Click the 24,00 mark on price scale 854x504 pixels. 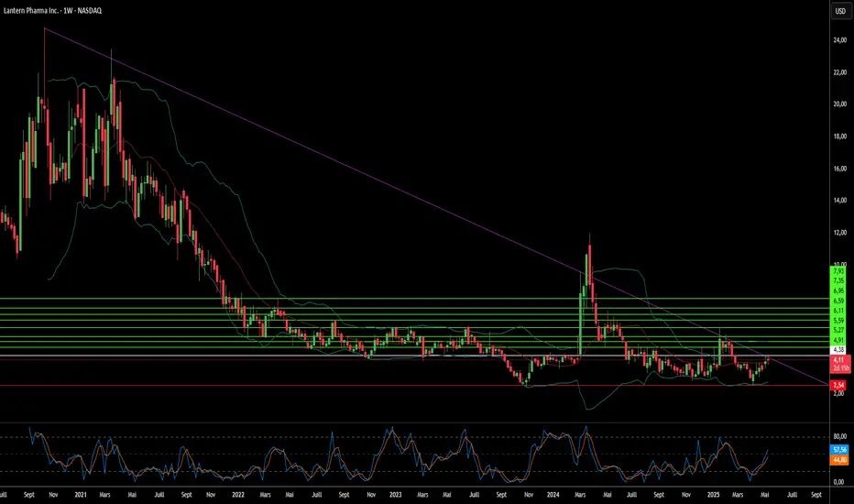(x=838, y=40)
